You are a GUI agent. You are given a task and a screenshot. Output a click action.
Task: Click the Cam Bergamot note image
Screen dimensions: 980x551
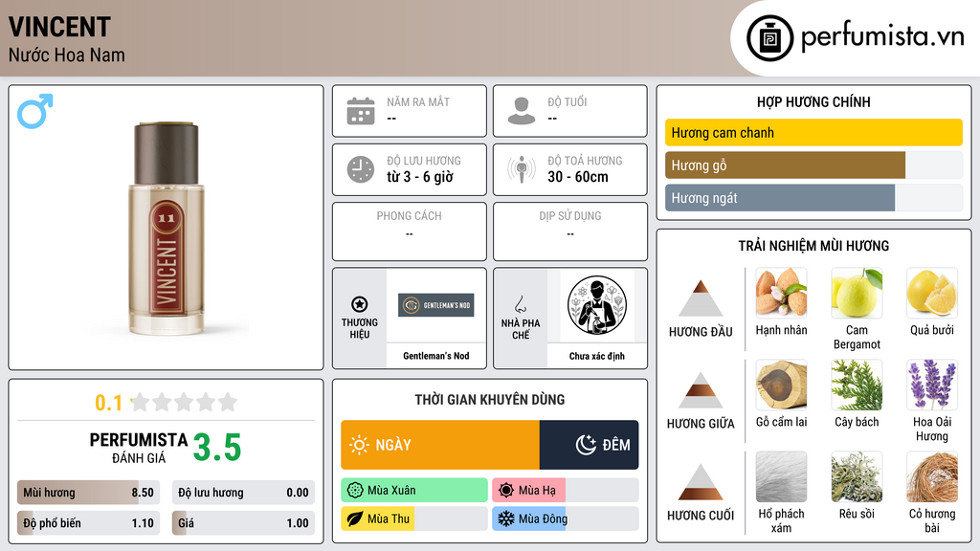click(x=857, y=293)
